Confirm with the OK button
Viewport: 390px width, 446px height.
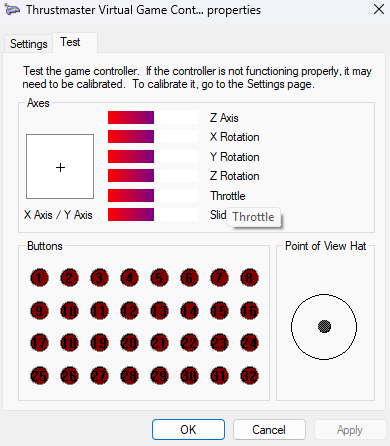pyautogui.click(x=188, y=430)
